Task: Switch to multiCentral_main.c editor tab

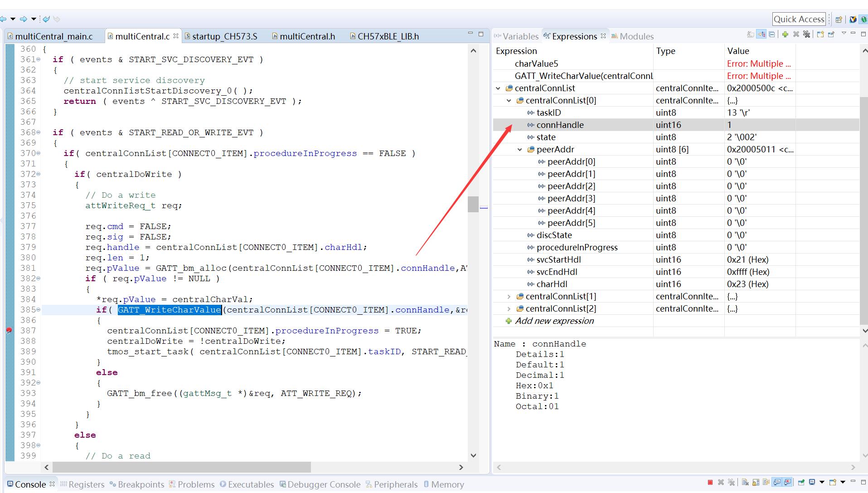Action: pos(53,36)
